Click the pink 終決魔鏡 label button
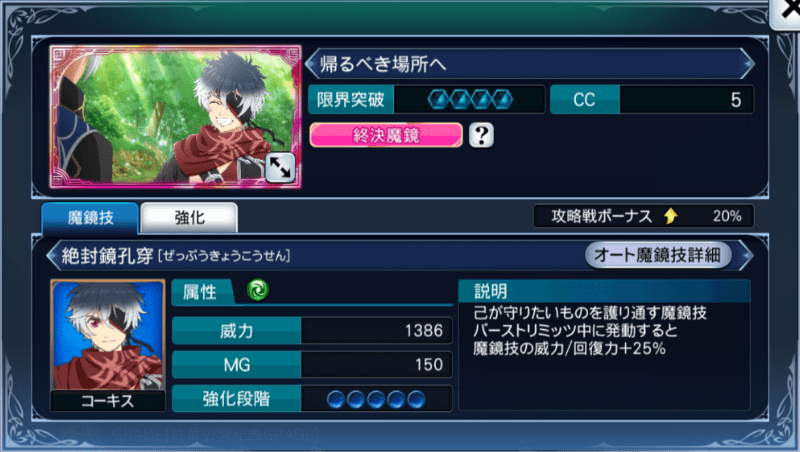This screenshot has width=800, height=452. (x=386, y=135)
